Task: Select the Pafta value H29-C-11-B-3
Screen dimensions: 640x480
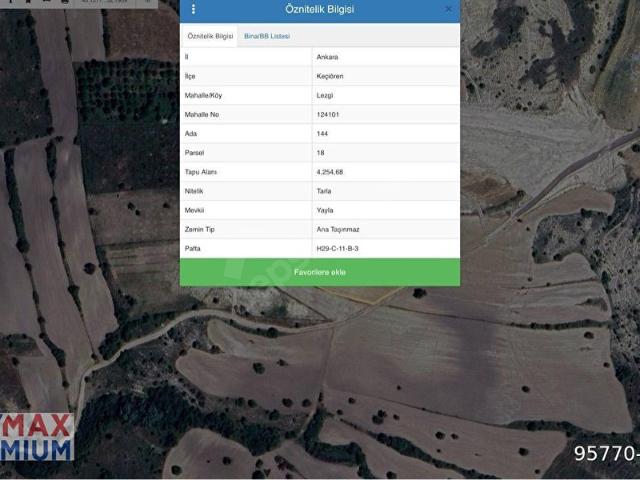Action: 337,248
